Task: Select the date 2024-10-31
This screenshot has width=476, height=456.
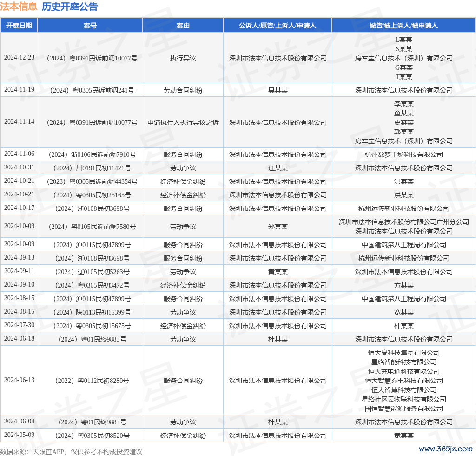Action: point(19,168)
